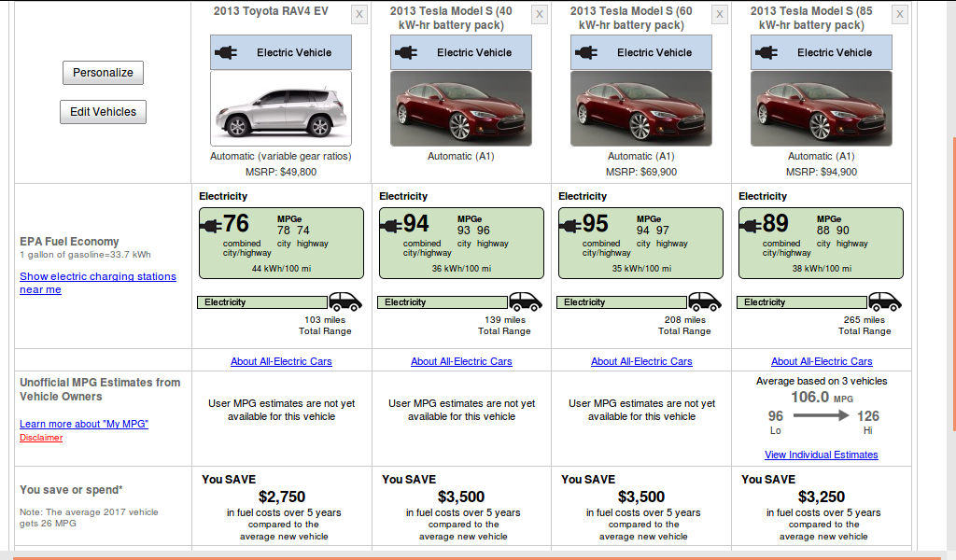The height and width of the screenshot is (560, 956).
Task: Click the Electricity range bar for RAV4 EV
Action: 262,302
